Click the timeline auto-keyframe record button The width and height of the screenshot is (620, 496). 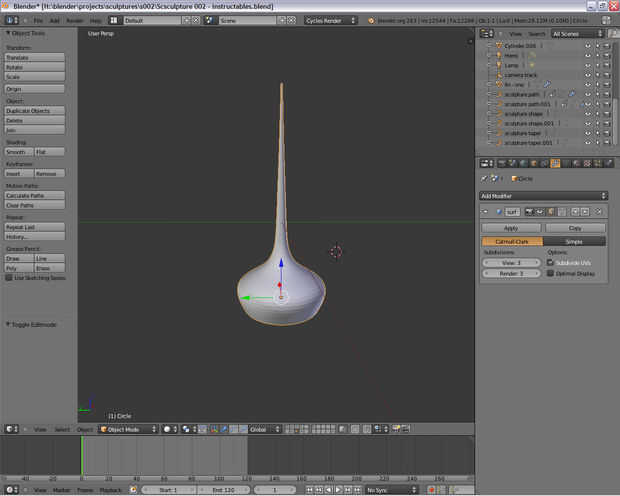(431, 490)
